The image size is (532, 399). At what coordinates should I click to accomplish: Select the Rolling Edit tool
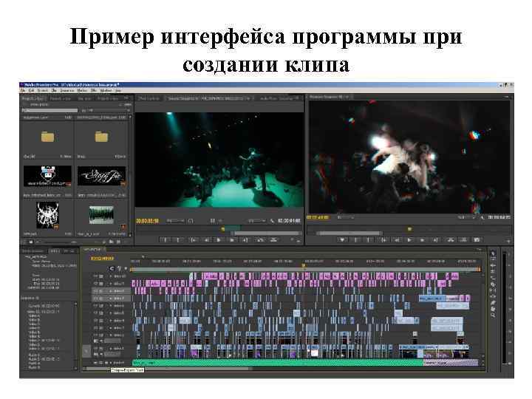493,272
